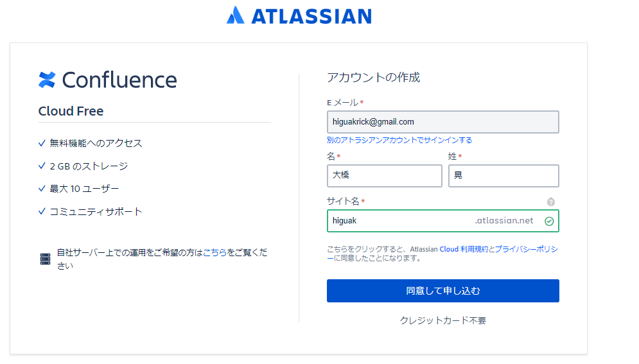Viewport: 639px width, 364px height.
Task: Click checkmark next to 無料機能へのアクセス
Action: [42, 143]
